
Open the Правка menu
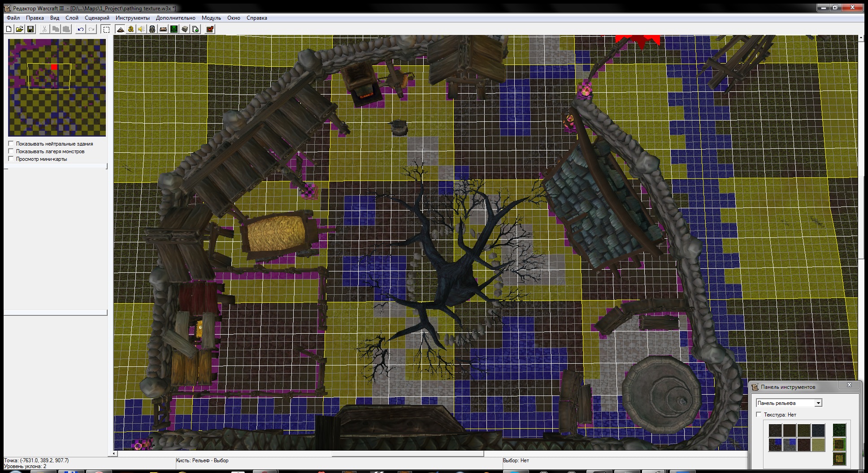(35, 18)
